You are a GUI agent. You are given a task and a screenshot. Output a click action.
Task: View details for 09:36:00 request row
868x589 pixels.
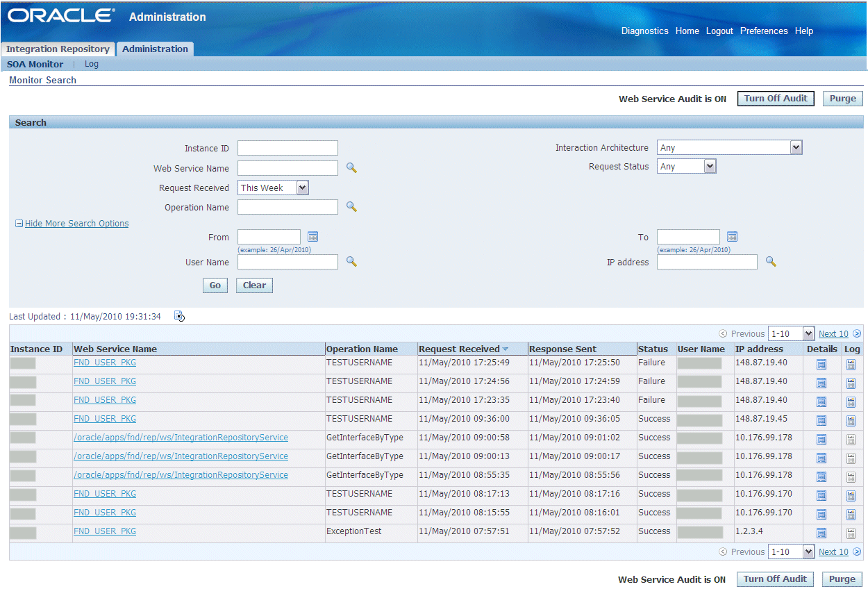tap(821, 421)
